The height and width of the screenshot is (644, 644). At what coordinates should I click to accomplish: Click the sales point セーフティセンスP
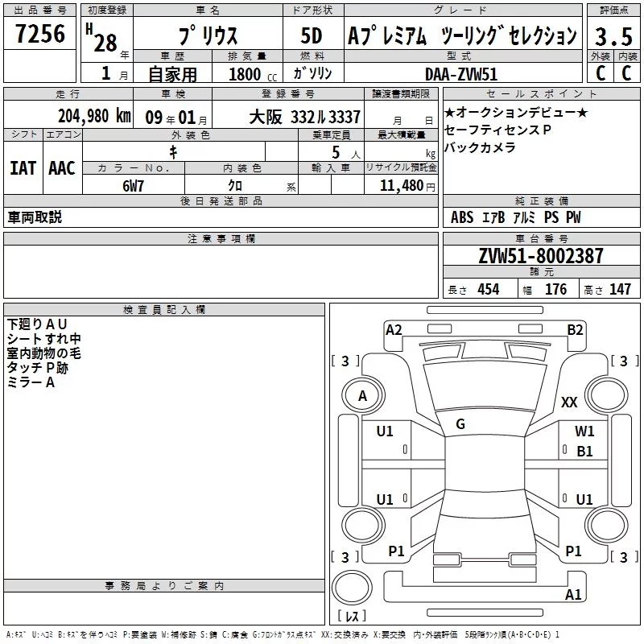(497, 130)
